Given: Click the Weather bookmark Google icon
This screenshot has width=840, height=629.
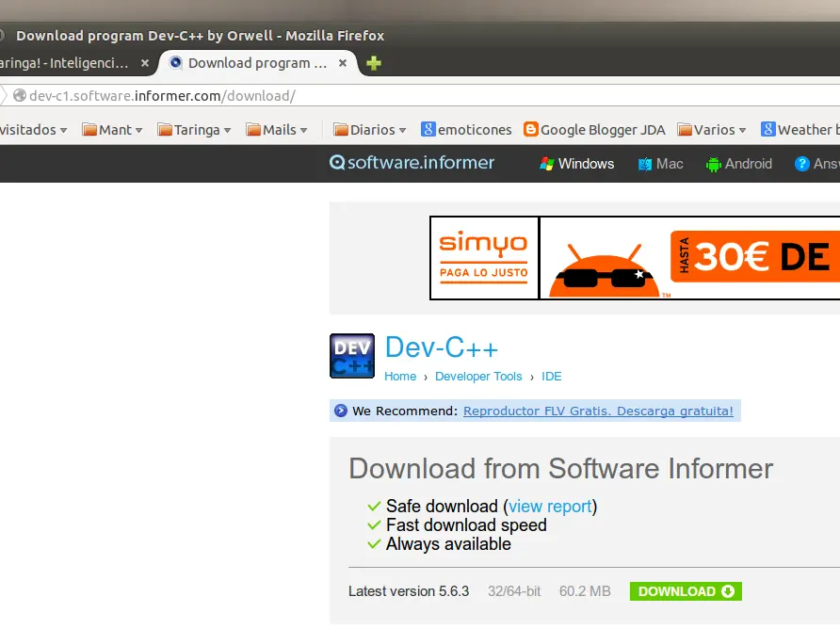Looking at the screenshot, I should [768, 129].
